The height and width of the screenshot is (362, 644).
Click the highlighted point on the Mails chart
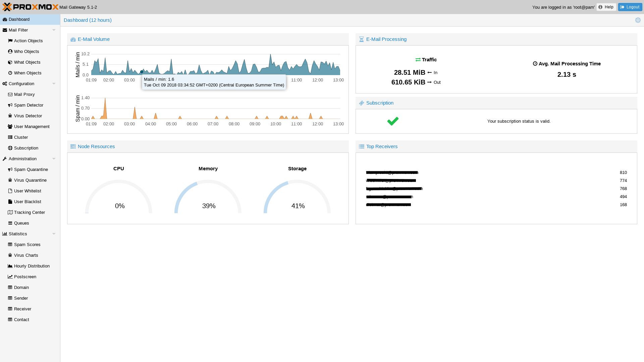pos(142,72)
